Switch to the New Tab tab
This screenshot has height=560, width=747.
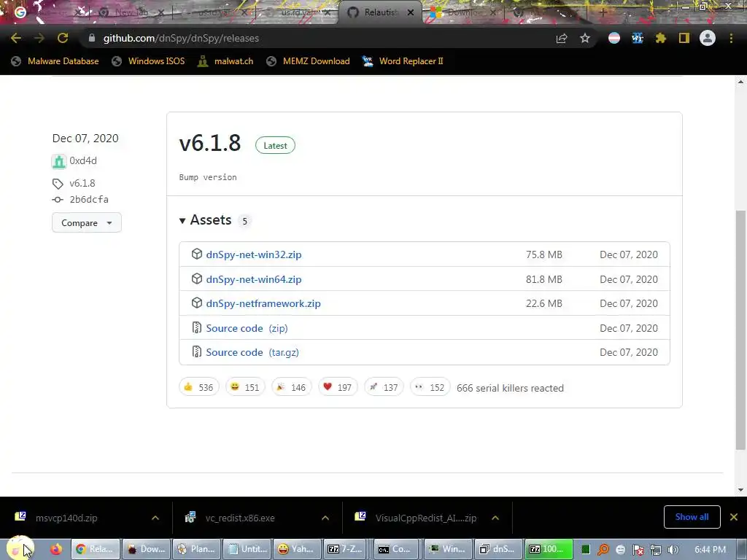[131, 12]
